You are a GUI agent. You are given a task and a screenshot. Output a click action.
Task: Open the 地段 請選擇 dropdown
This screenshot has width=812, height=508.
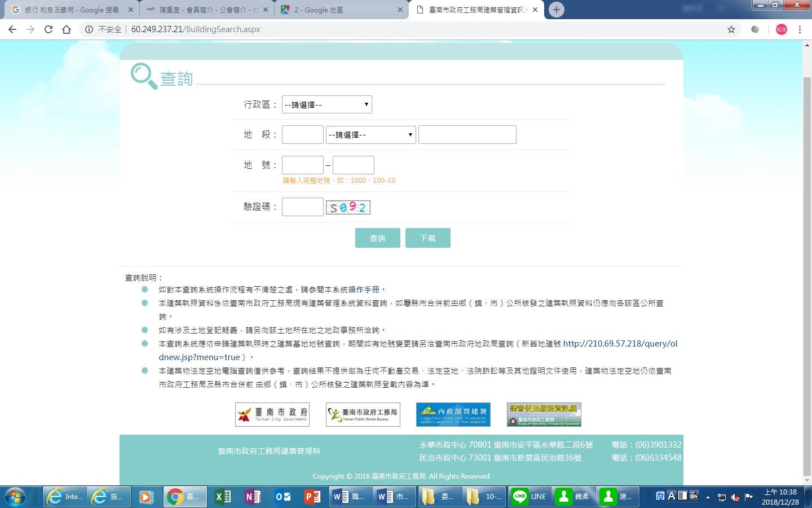[371, 134]
